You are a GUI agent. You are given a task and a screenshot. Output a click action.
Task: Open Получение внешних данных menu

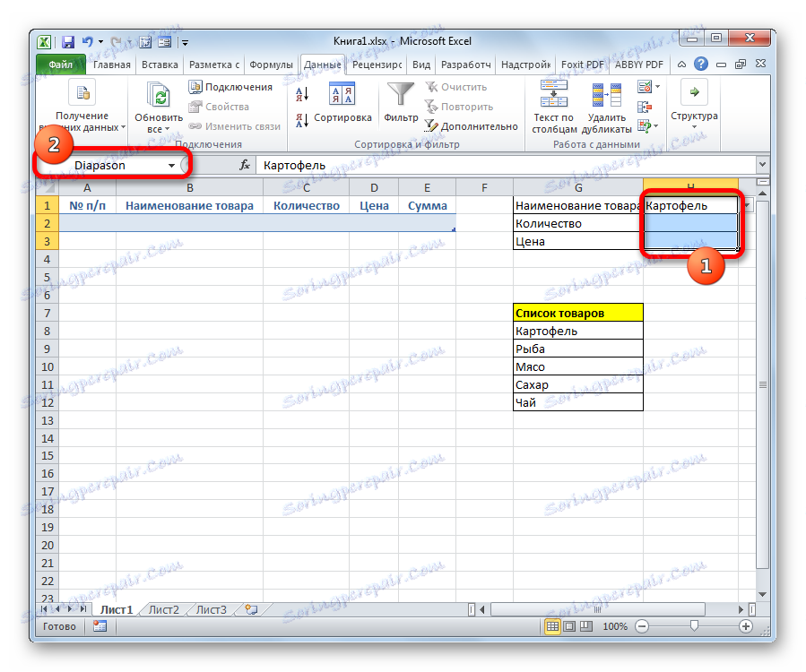82,107
